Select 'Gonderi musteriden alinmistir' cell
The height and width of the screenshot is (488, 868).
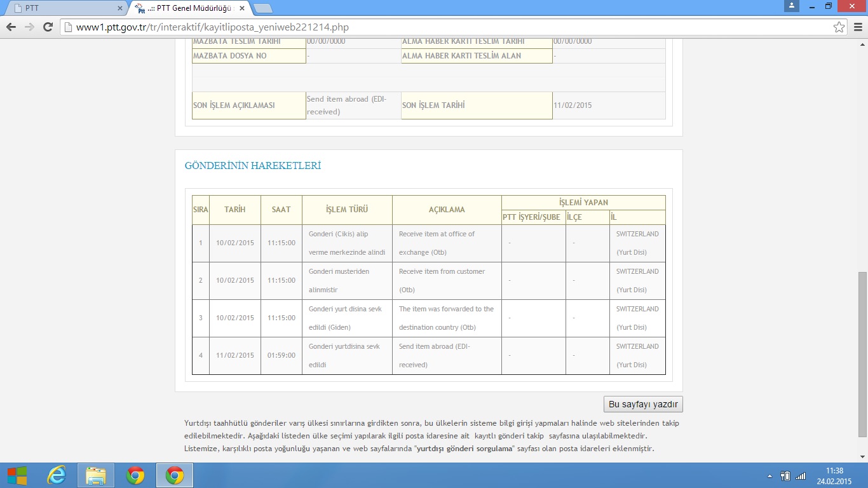347,280
